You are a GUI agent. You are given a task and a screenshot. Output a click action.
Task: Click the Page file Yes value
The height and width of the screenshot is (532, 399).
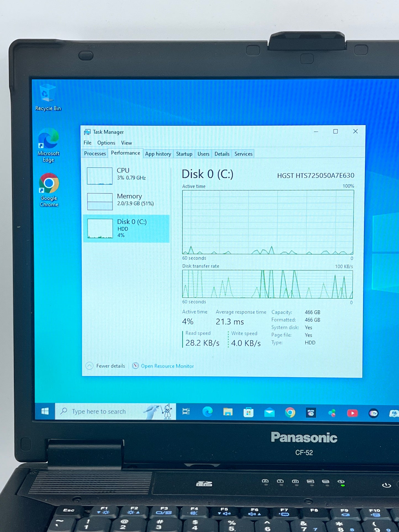coord(308,335)
